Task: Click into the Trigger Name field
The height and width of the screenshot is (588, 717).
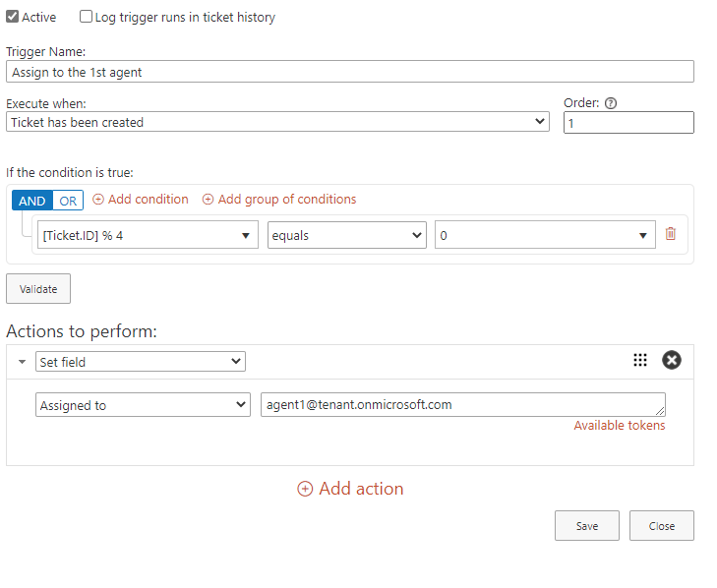Action: 350,72
